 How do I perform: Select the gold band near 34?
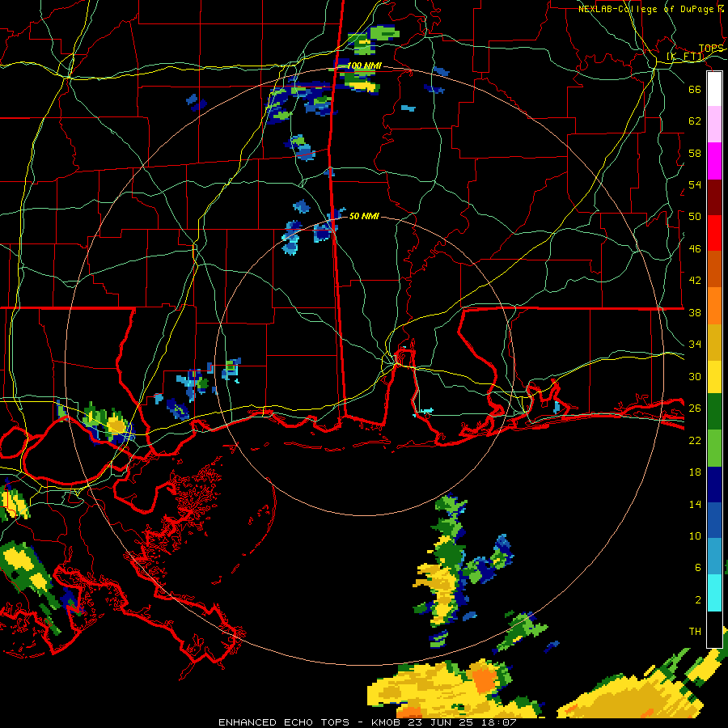[x=714, y=341]
